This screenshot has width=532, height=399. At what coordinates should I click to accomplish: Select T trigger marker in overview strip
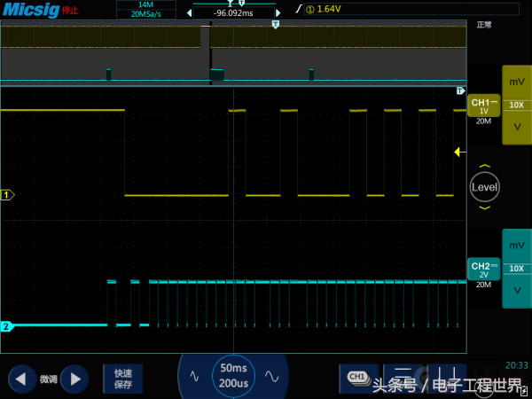point(276,25)
